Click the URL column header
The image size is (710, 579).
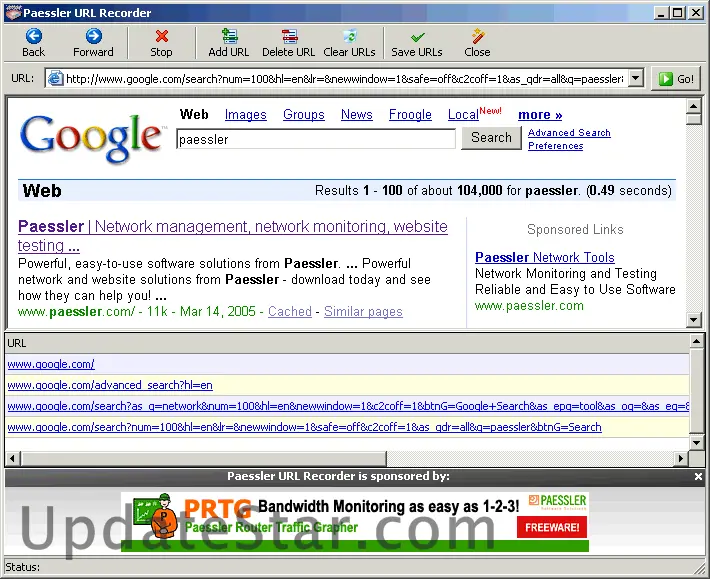(x=347, y=343)
